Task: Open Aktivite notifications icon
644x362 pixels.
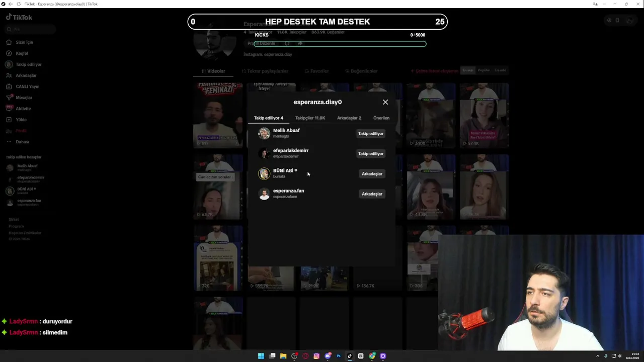Action: pos(9,109)
